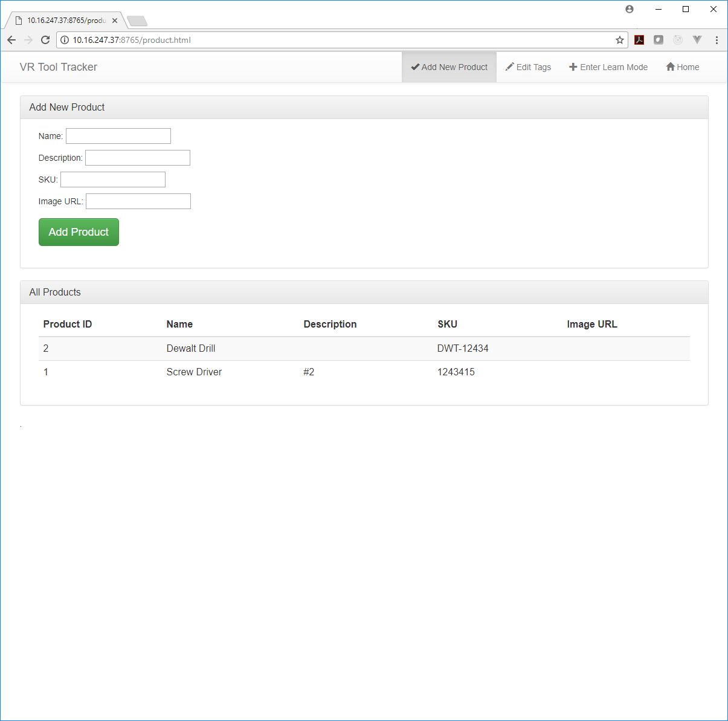Select the SKU input field

point(113,179)
